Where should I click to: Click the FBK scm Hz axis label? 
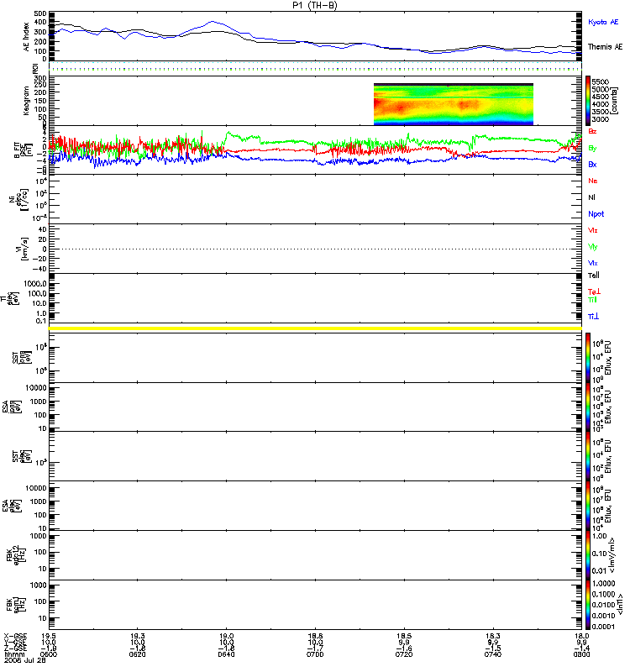click(x=16, y=605)
